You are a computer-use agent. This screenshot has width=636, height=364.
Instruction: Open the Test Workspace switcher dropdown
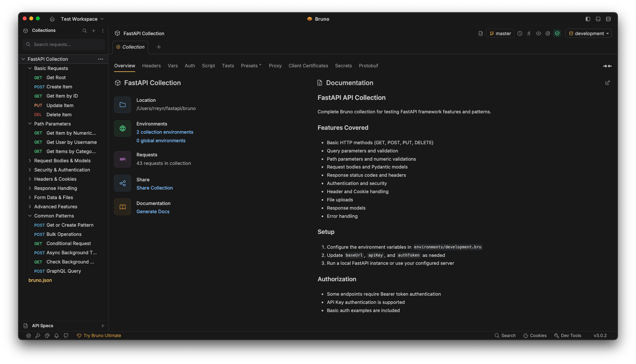pyautogui.click(x=82, y=19)
